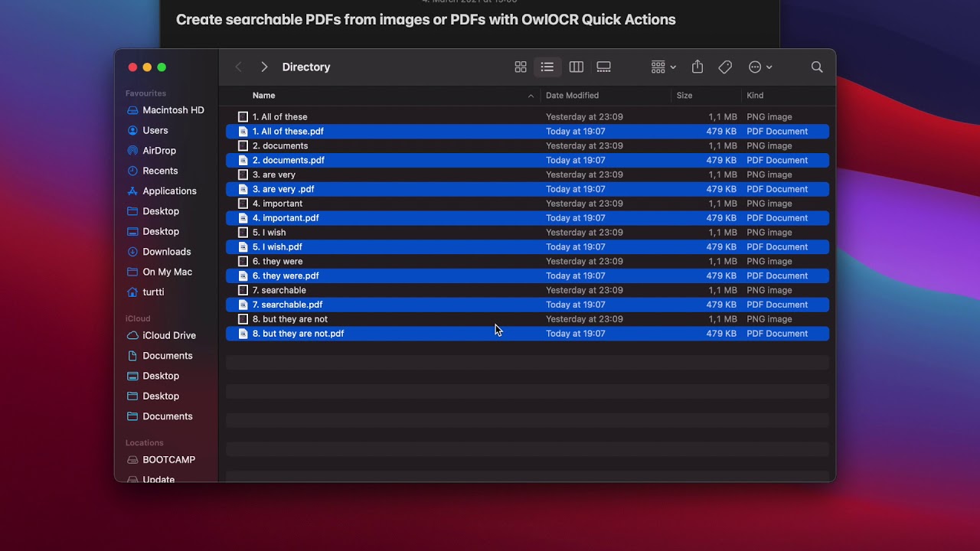Image resolution: width=980 pixels, height=551 pixels.
Task: Switch Finder to column view
Action: coord(577,67)
